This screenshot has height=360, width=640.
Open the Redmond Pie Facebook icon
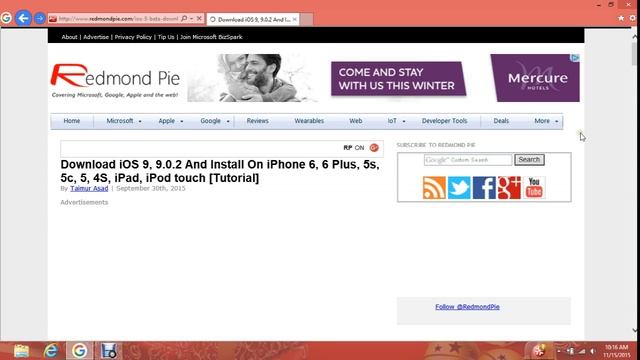tap(484, 188)
